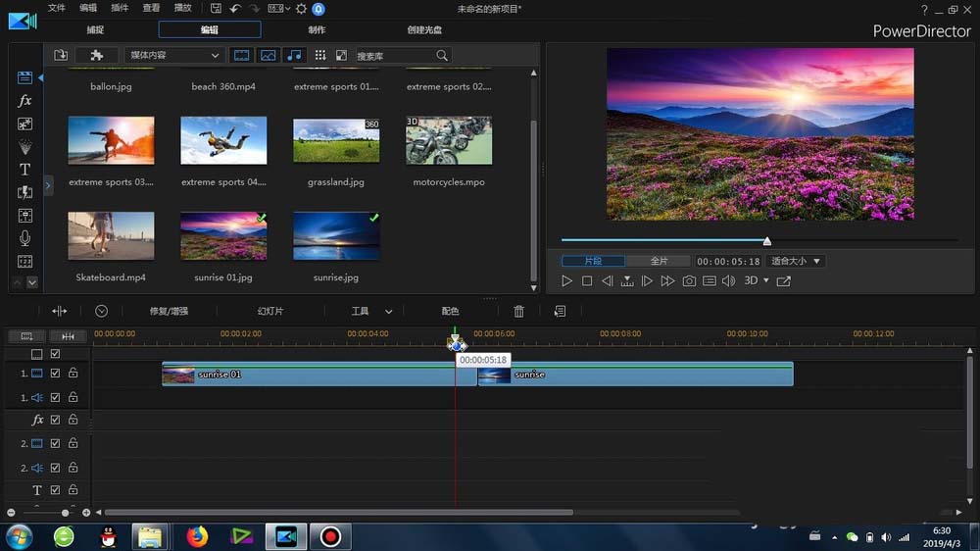Take a snapshot with the camera icon
Viewport: 980px width, 551px height.
(x=689, y=281)
